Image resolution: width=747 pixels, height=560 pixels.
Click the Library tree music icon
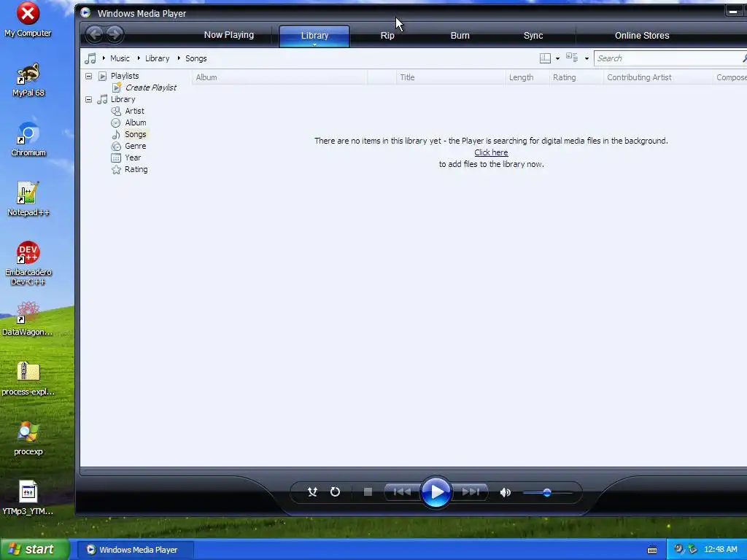click(102, 99)
